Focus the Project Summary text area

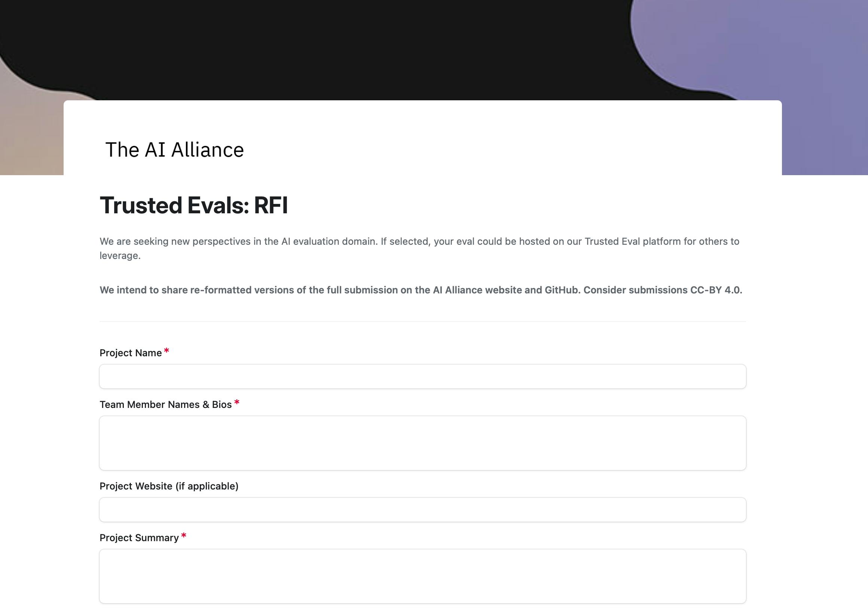pyautogui.click(x=422, y=576)
